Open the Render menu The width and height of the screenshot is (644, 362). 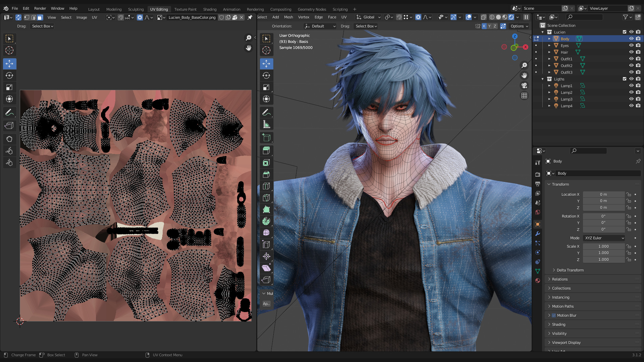tap(40, 8)
